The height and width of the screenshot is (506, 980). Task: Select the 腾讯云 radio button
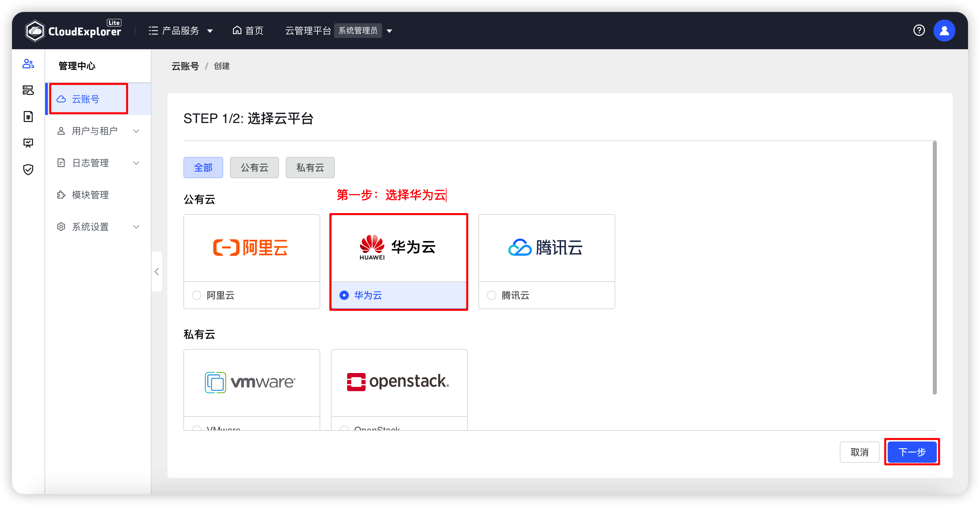tap(492, 295)
